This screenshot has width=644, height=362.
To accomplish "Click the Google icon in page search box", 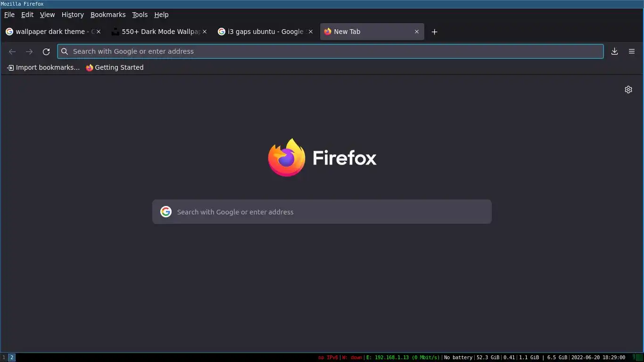I will [x=166, y=212].
